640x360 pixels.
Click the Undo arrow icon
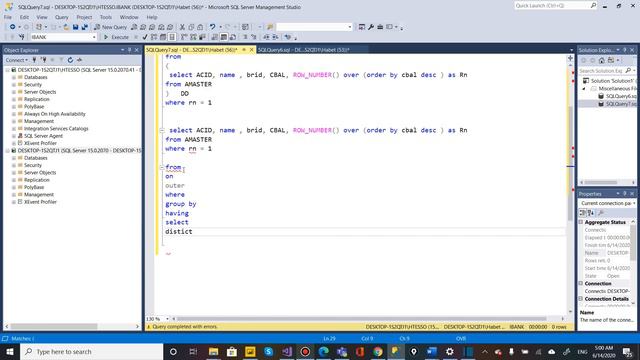212,27
